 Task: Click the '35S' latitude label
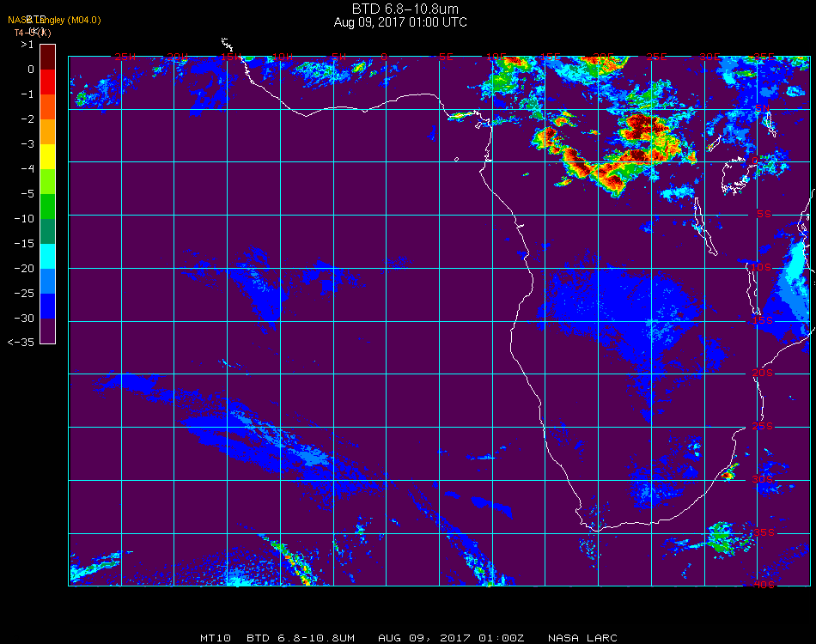click(x=764, y=532)
